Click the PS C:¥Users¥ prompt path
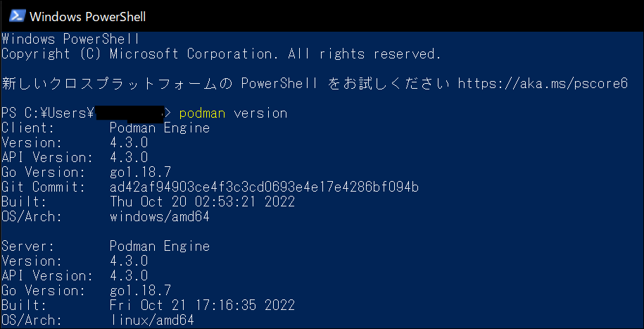 tap(46, 113)
